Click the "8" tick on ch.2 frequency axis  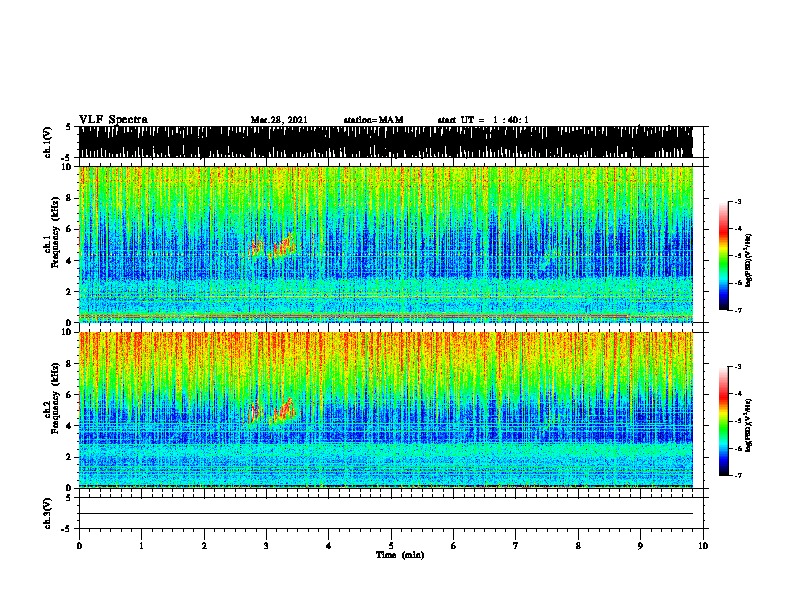coord(69,364)
